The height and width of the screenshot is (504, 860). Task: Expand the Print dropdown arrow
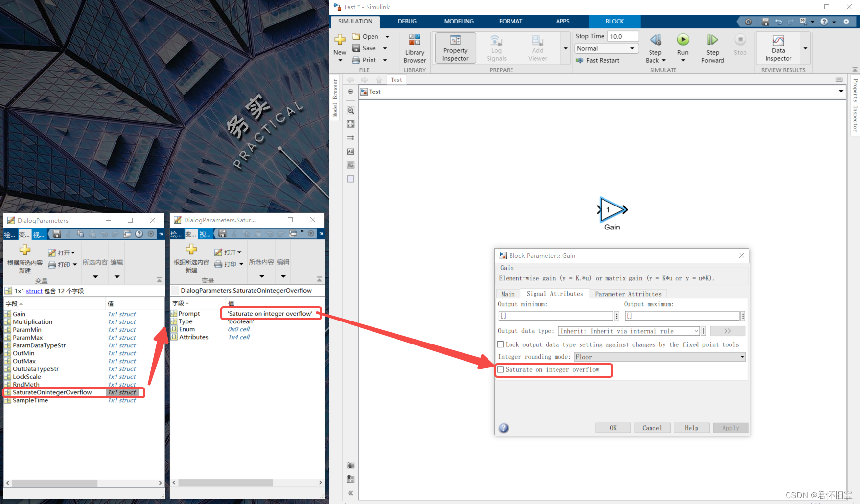point(385,60)
